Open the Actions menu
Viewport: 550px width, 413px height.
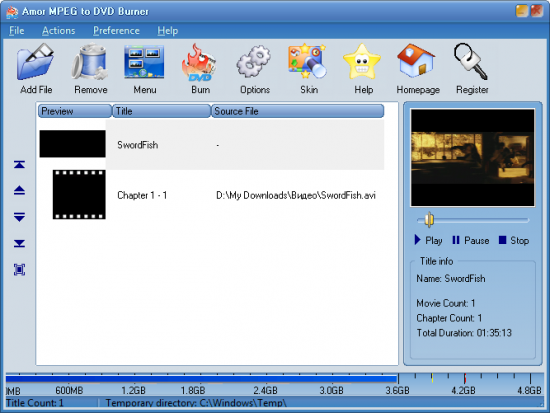[x=59, y=31]
